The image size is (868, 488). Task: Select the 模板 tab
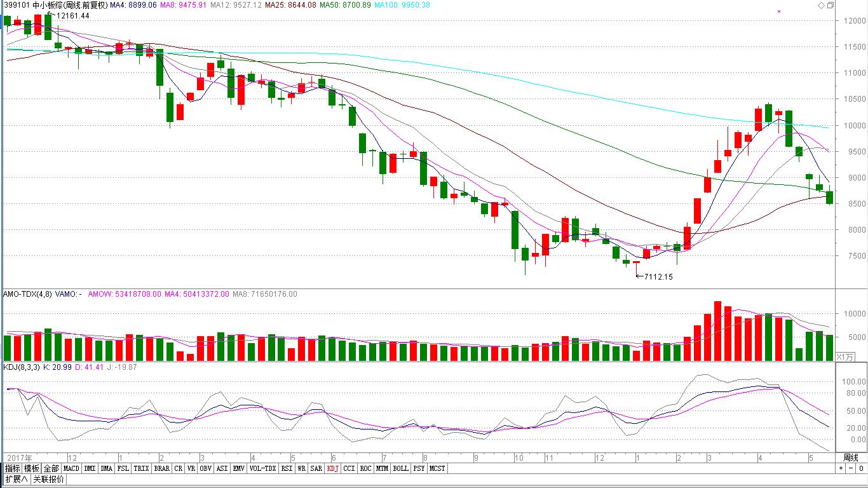point(32,468)
